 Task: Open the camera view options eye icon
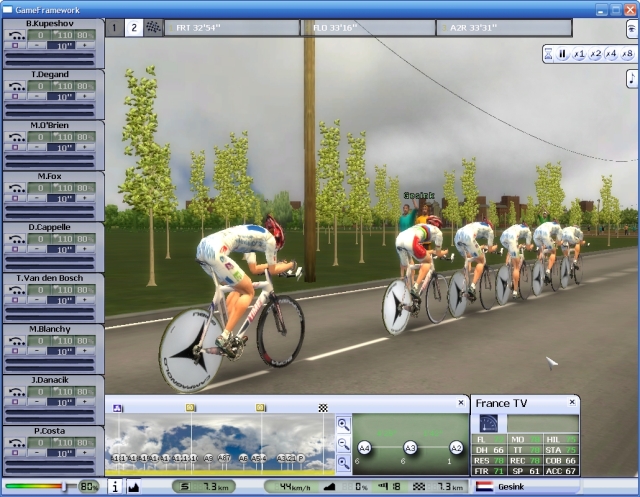pyautogui.click(x=631, y=28)
